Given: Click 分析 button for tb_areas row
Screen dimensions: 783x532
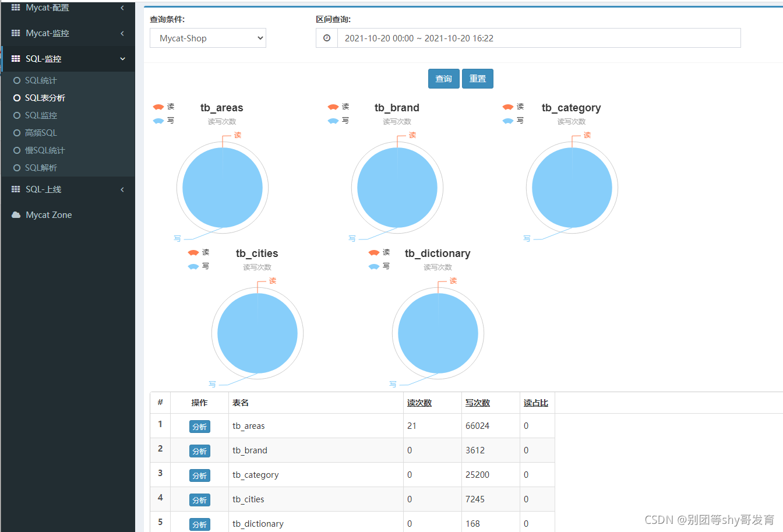Looking at the screenshot, I should (200, 427).
